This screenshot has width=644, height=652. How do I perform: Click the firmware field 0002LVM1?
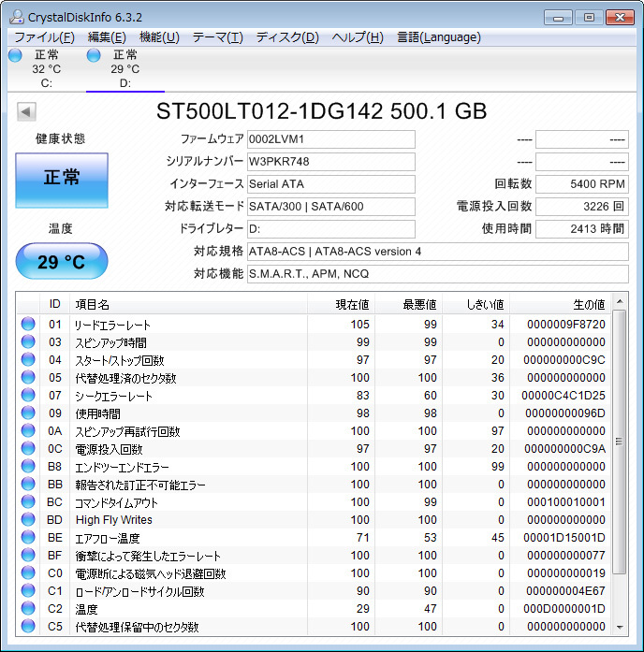pyautogui.click(x=331, y=139)
